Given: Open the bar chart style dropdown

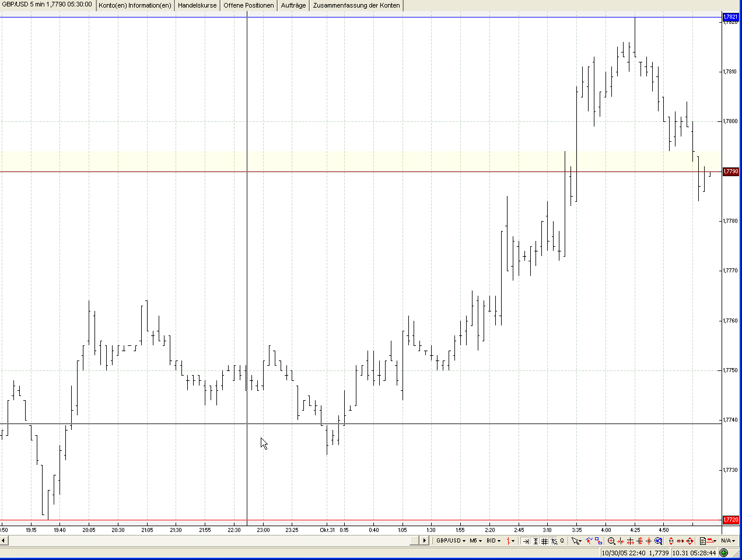Looking at the screenshot, I should 510,541.
